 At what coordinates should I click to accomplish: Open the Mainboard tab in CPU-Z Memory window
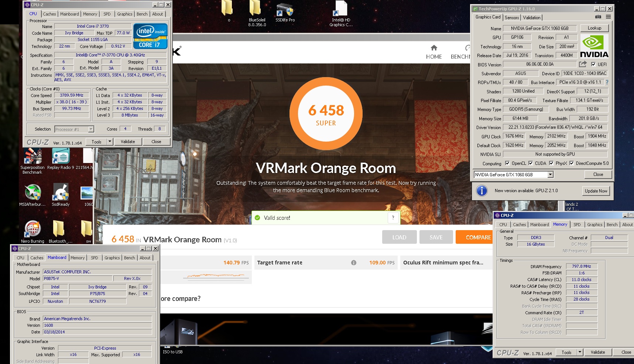[539, 225]
